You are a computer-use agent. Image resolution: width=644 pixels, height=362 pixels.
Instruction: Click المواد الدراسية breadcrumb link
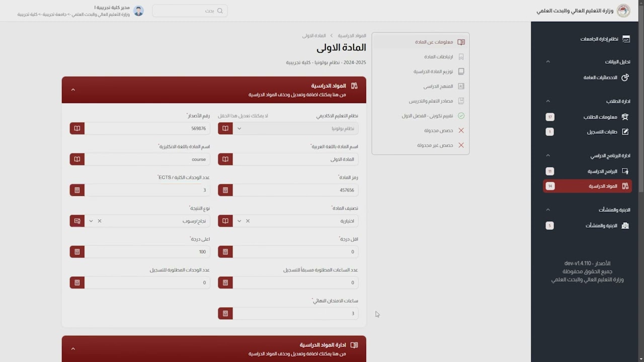coord(352,36)
